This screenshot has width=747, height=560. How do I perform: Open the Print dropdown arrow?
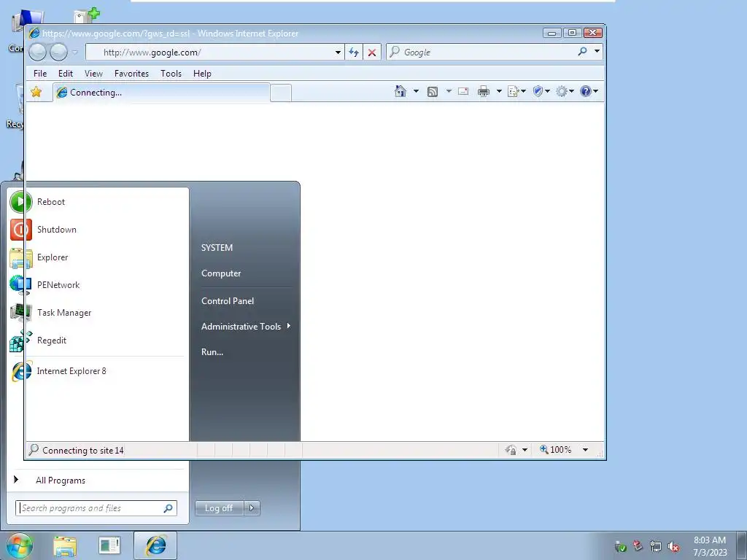pyautogui.click(x=499, y=91)
